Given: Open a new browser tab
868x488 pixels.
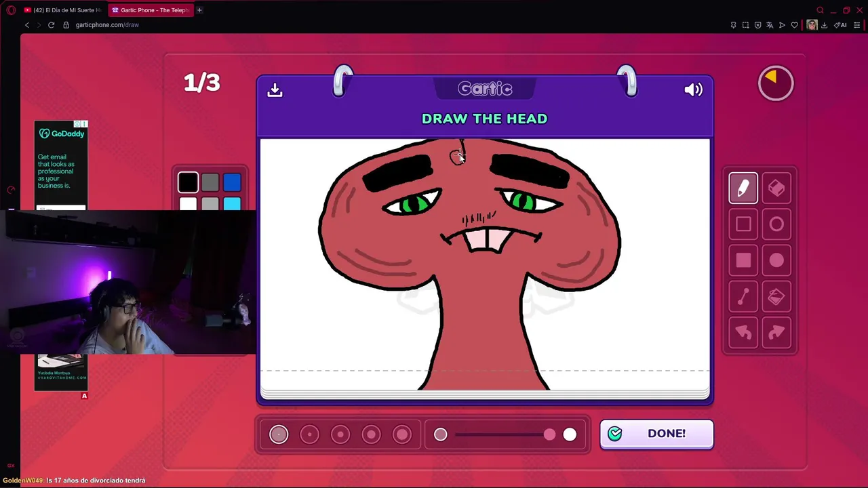Looking at the screenshot, I should (199, 10).
